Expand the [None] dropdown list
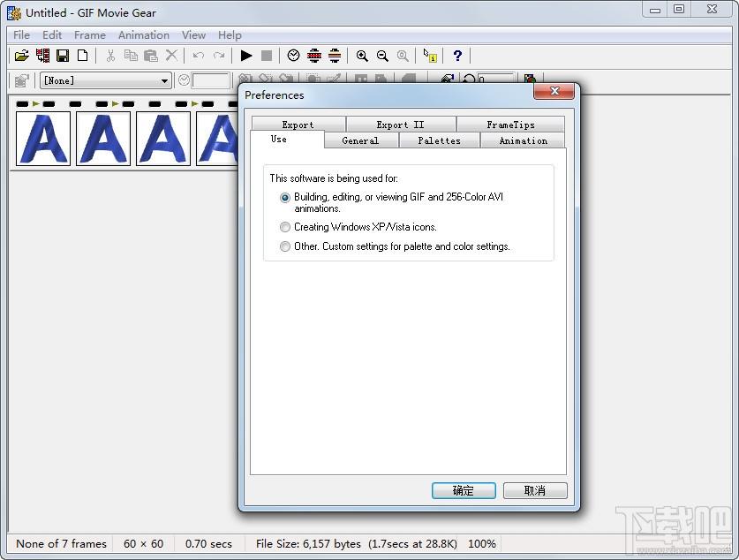This screenshot has width=739, height=560. (x=164, y=80)
